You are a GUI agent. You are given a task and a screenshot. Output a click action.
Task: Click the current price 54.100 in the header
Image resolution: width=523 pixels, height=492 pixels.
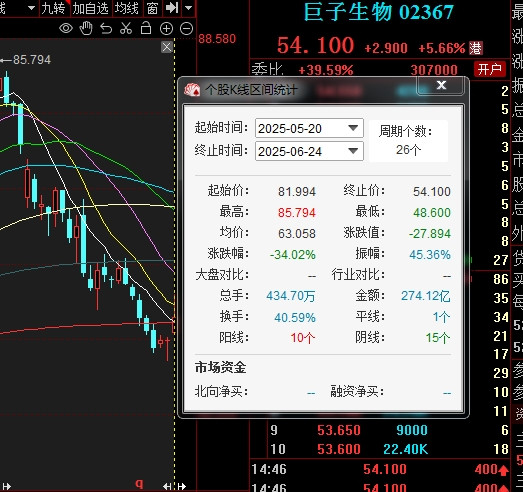[316, 45]
